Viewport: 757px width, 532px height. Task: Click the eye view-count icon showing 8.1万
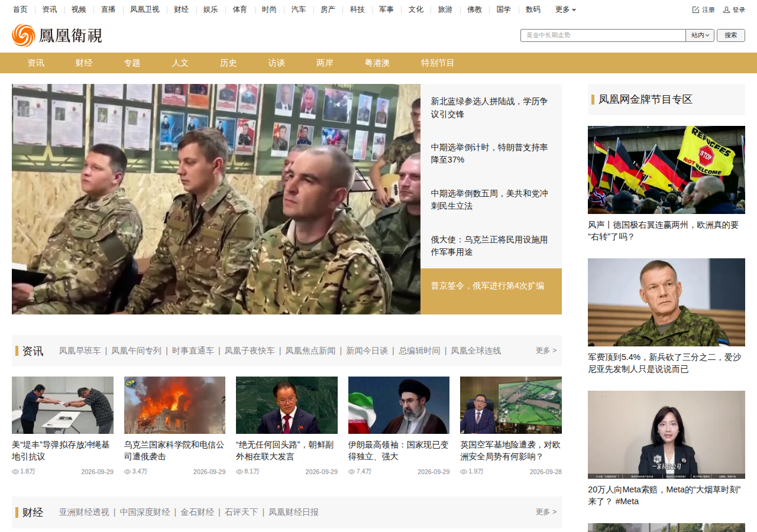click(240, 472)
